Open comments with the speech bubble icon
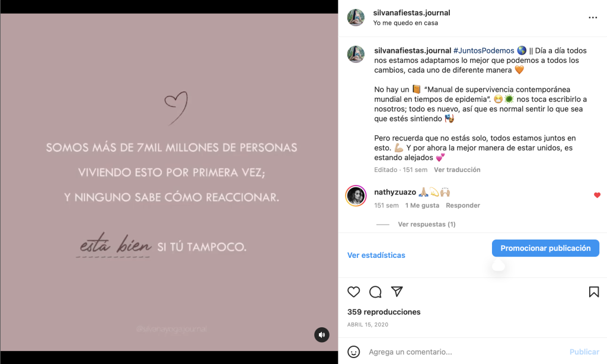 375,292
